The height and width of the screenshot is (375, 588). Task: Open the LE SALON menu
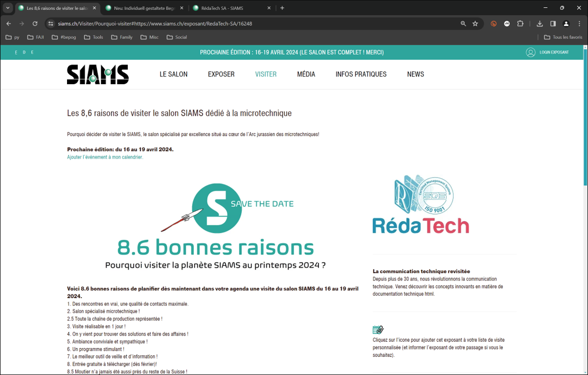tap(173, 74)
